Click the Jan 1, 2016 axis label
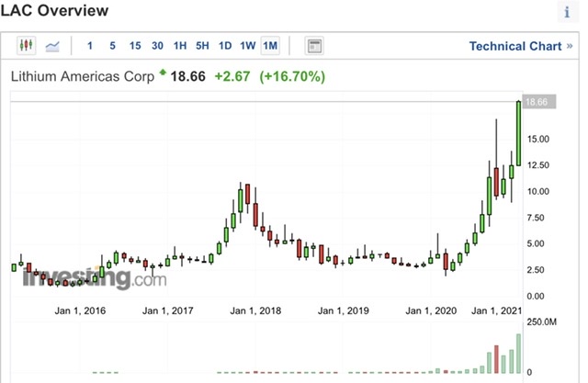This screenshot has width=588, height=383. (80, 310)
